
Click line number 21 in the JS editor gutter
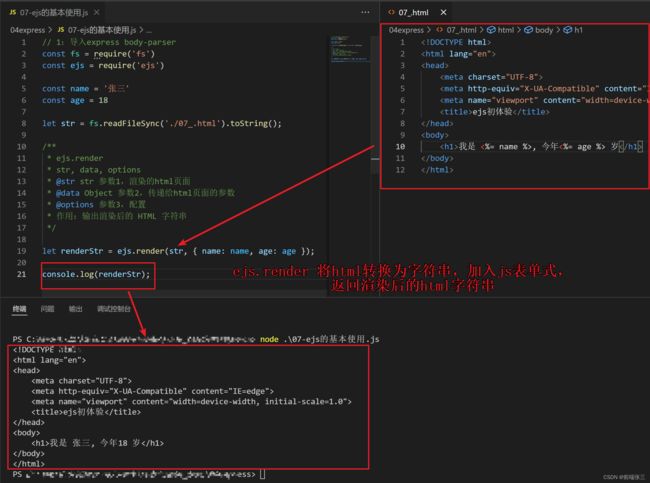pos(22,274)
